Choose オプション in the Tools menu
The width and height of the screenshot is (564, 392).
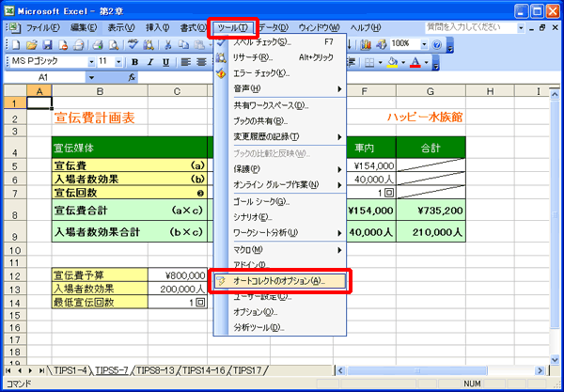click(x=280, y=312)
